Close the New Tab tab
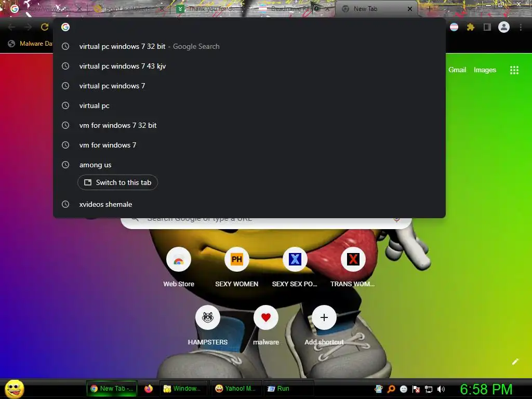Image resolution: width=532 pixels, height=399 pixels. click(x=410, y=9)
